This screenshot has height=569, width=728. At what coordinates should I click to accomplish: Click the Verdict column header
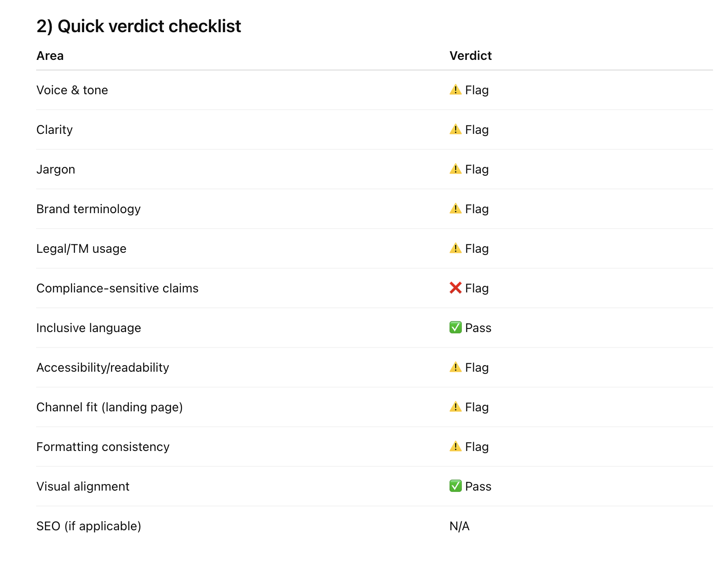point(470,56)
